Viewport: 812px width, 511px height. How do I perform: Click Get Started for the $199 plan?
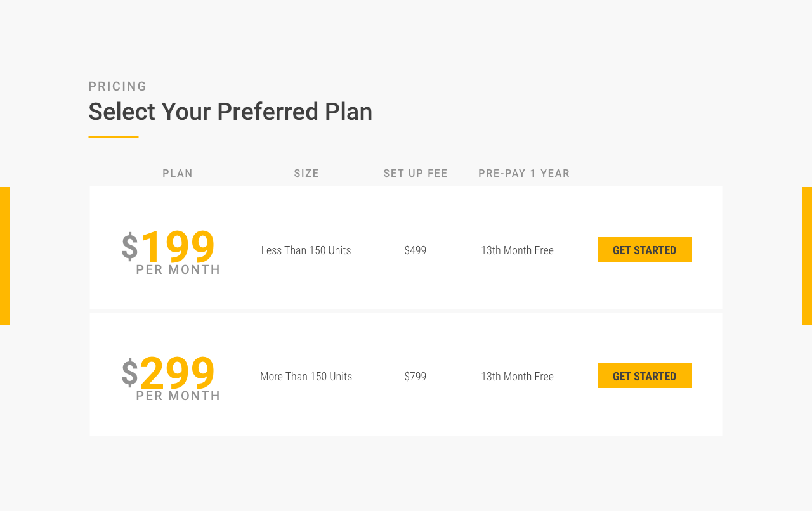[645, 250]
